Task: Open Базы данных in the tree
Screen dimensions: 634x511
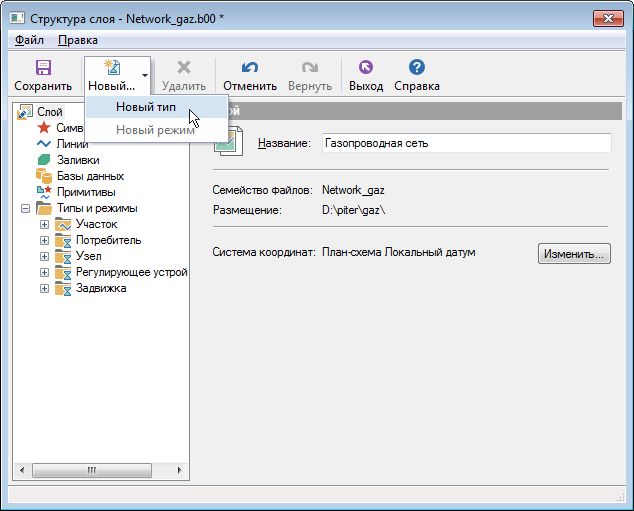Action: click(90, 176)
